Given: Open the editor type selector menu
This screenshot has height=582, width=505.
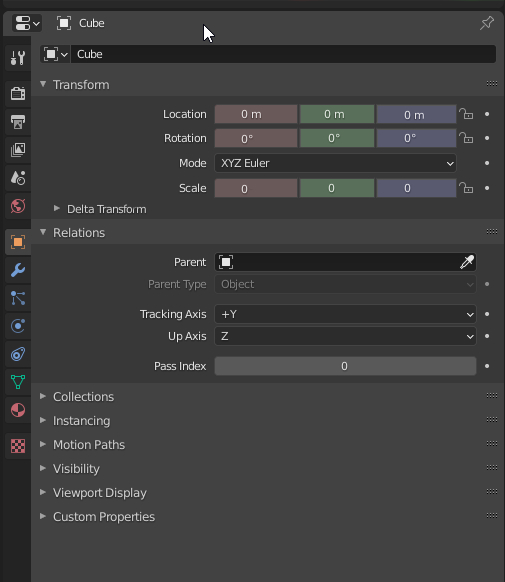Looking at the screenshot, I should point(26,23).
